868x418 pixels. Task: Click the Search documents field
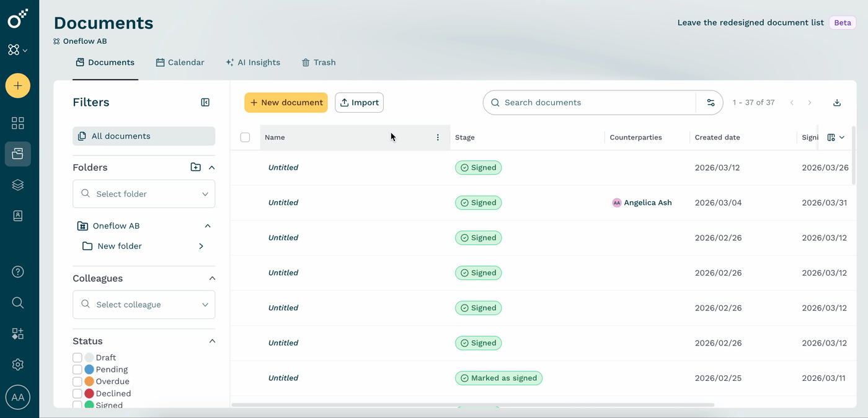point(589,103)
